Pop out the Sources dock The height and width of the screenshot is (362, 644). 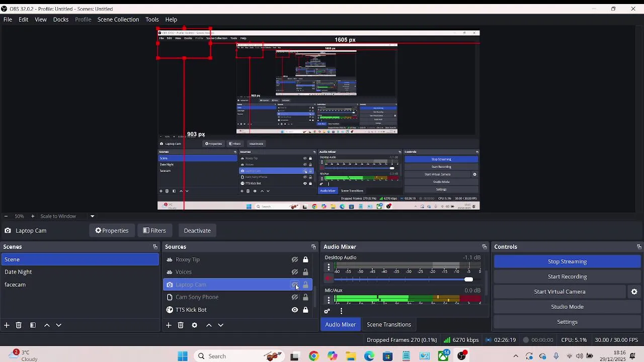(313, 247)
